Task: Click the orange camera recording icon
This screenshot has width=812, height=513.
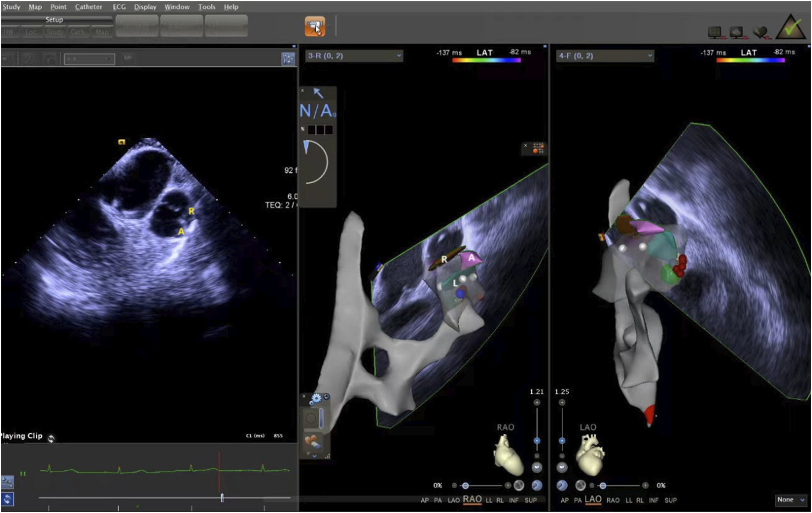Action: pyautogui.click(x=315, y=27)
